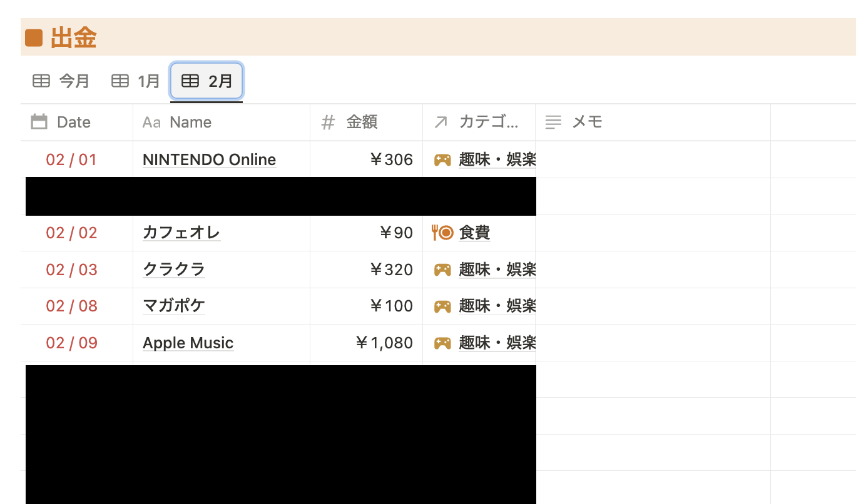This screenshot has height=504, width=856.
Task: Switch to the 今月 view tab
Action: pos(61,81)
